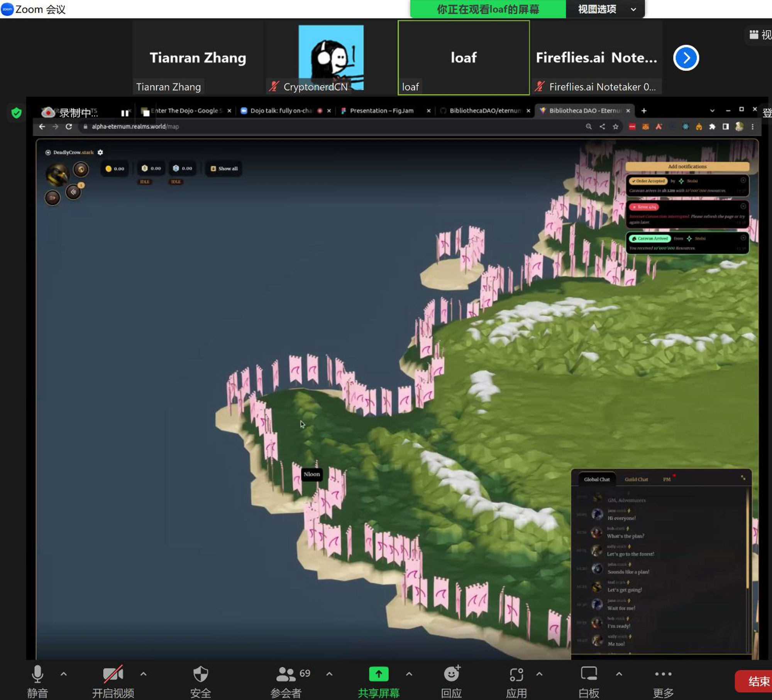Select CryptonerdCN's avatar video tile
Viewport: 772px width, 700px height.
coord(331,57)
